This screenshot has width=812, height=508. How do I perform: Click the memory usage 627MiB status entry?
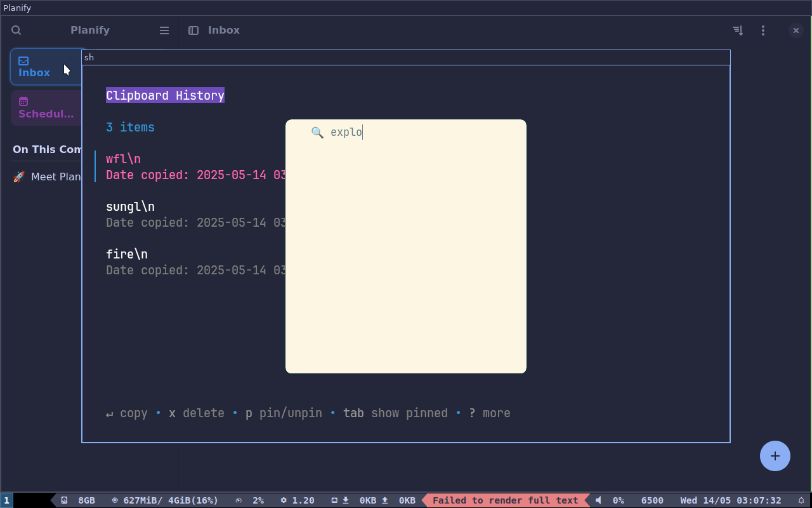(x=164, y=500)
